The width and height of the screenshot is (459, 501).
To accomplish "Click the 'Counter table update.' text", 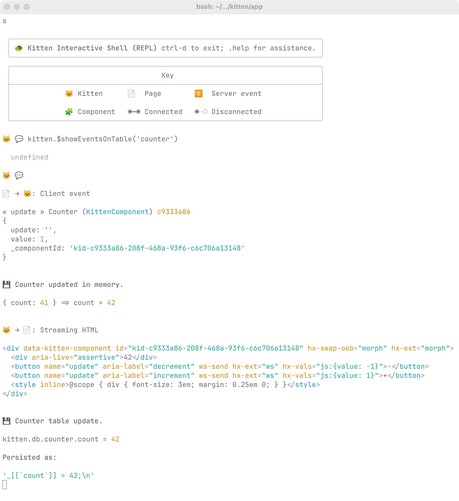I will pos(59,421).
